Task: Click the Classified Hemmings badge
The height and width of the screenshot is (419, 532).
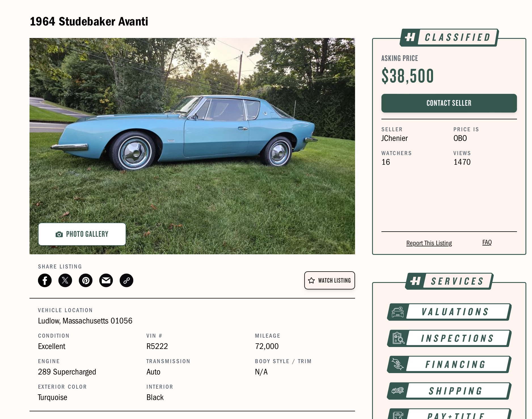Action: (449, 37)
